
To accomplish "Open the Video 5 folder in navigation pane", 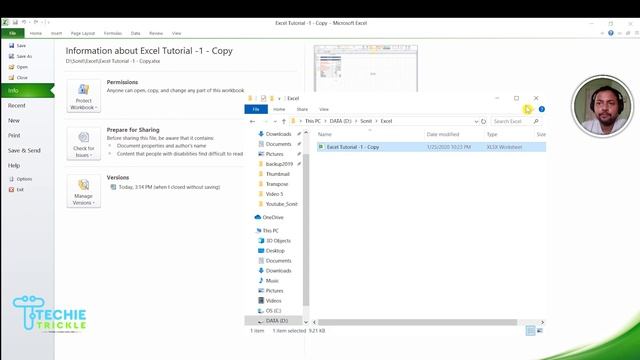I will tap(274, 194).
